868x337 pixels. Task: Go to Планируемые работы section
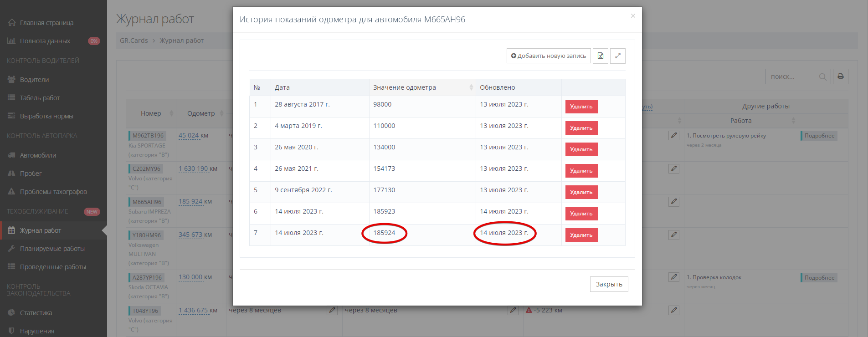click(52, 249)
